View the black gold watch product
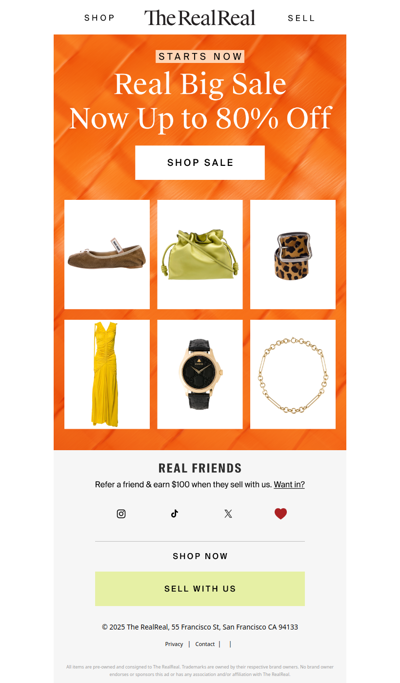Image resolution: width=400 pixels, height=683 pixels. 200,375
